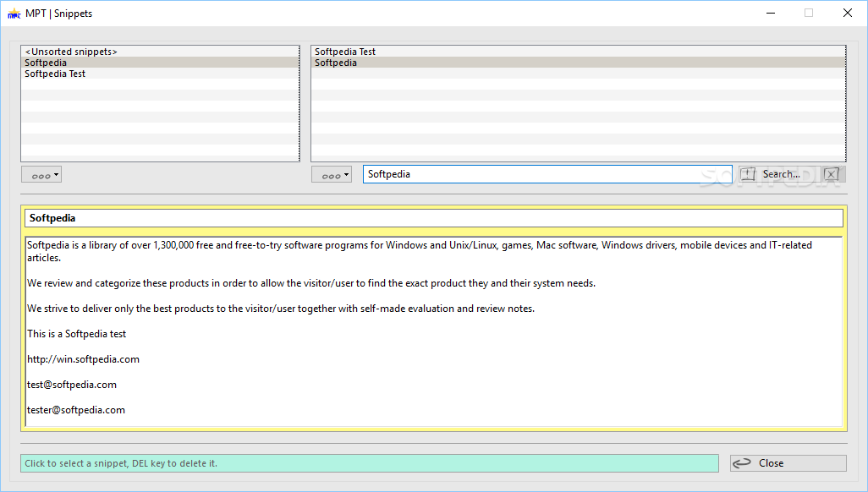
Task: Click the 'We review and categorize' paragraph
Action: [x=311, y=283]
